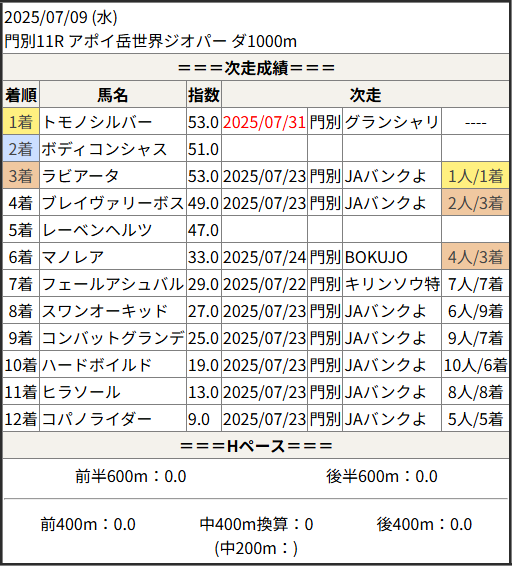Click the yellow 1人/1着 result cell
The width and height of the screenshot is (512, 566).
(x=475, y=176)
